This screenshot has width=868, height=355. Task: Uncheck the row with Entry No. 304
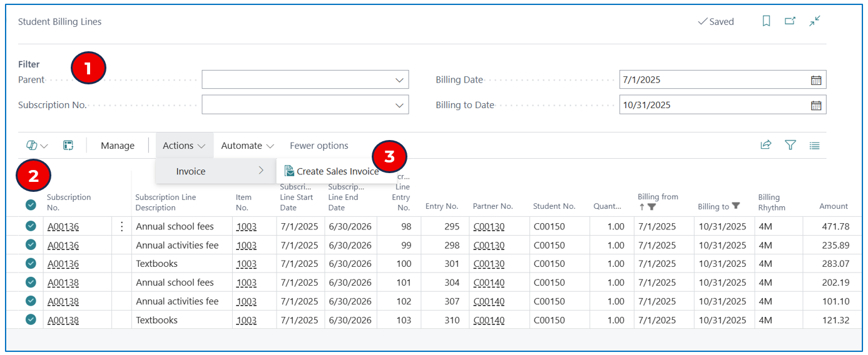click(31, 282)
